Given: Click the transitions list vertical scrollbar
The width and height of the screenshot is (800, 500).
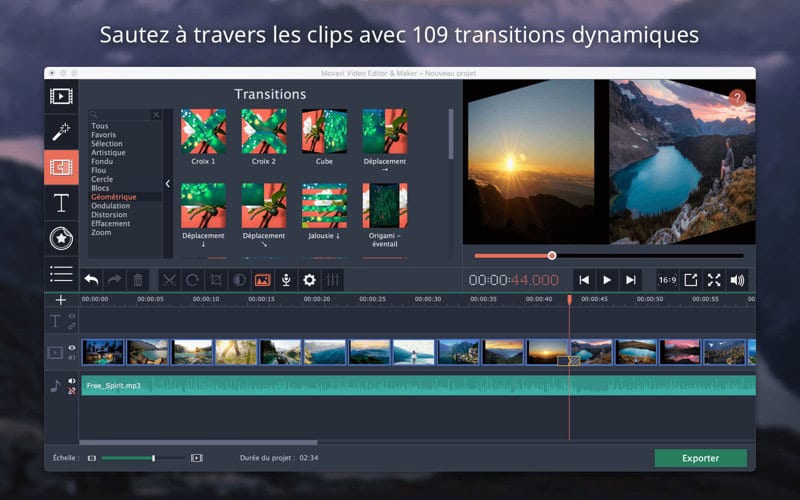Looking at the screenshot, I should (451, 134).
